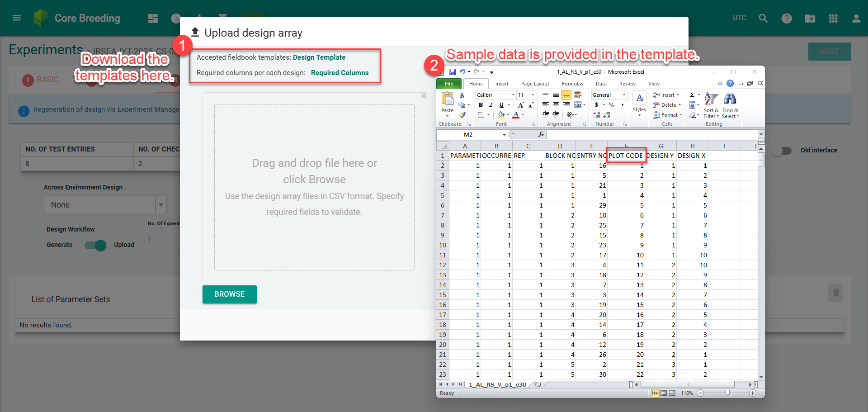
Task: Open search using the magnifier icon
Action: [x=763, y=19]
